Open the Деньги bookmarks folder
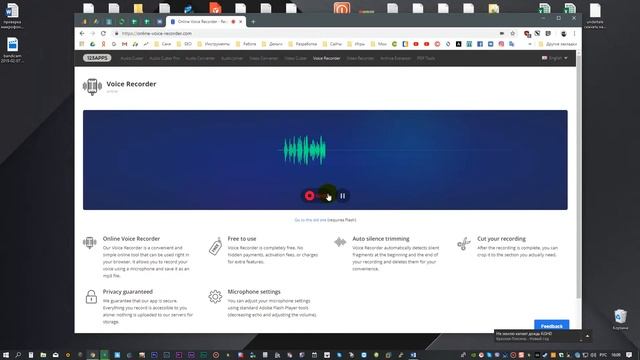This screenshot has height=360, width=640. (x=272, y=44)
